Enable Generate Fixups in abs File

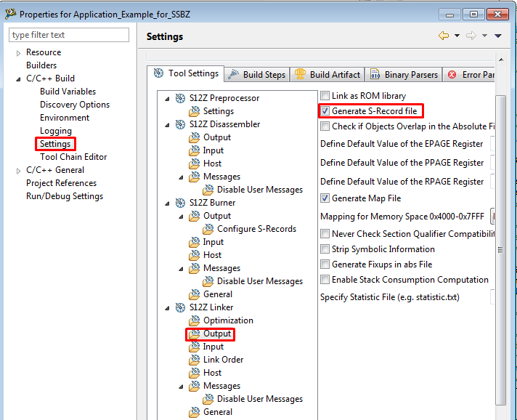tap(325, 264)
